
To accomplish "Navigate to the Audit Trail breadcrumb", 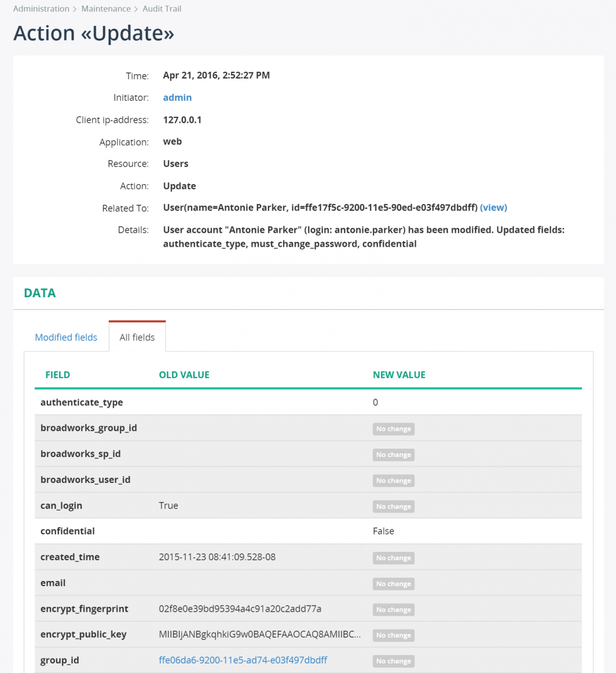I will coord(162,9).
